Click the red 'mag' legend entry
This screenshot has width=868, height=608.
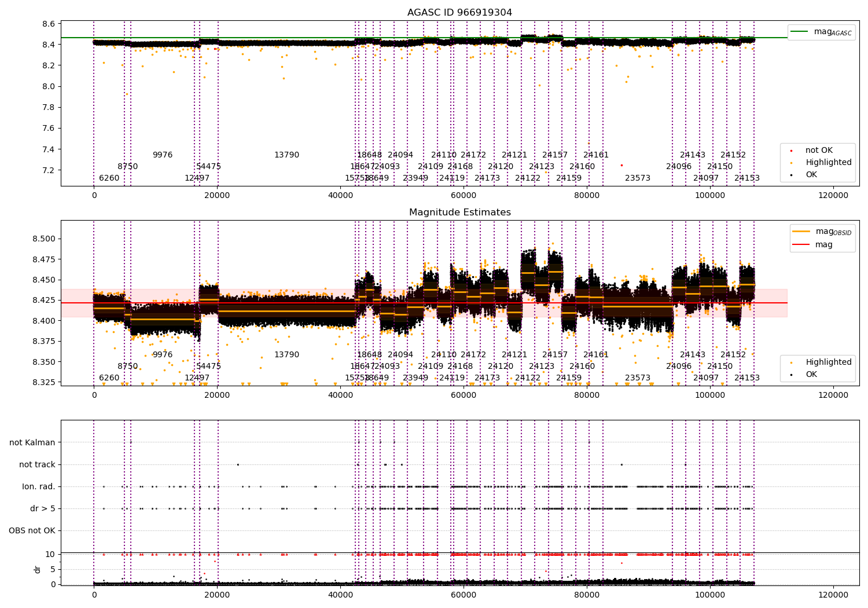[813, 245]
